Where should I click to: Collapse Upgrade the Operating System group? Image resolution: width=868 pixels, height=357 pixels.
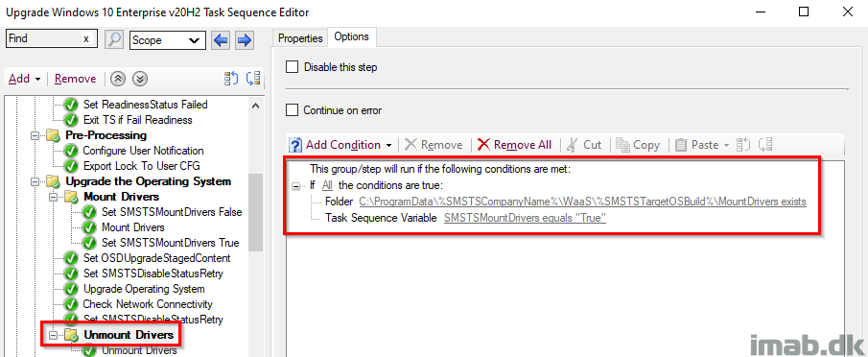tap(35, 181)
